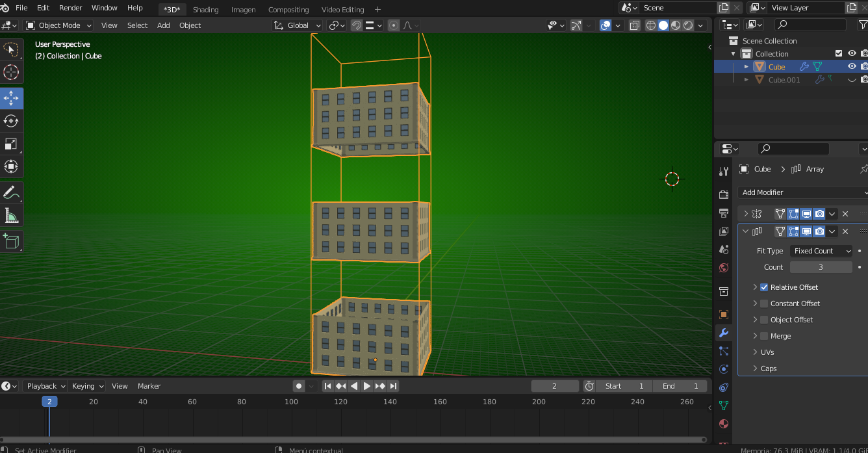Open the Object properties tab

(x=724, y=315)
